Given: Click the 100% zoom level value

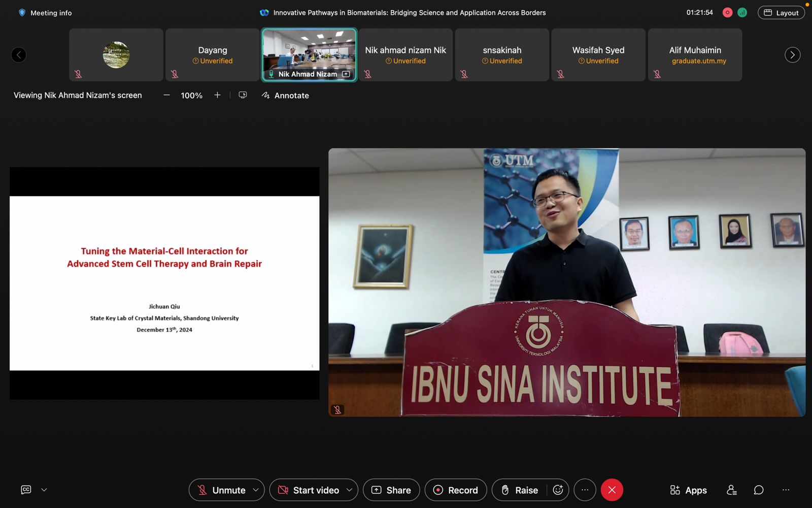Looking at the screenshot, I should 191,96.
